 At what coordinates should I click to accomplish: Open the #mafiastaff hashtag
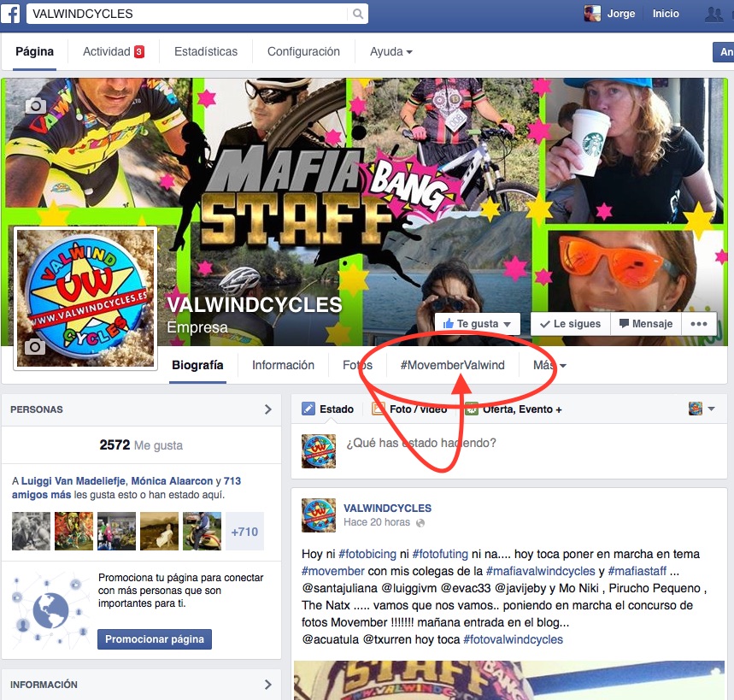click(x=637, y=571)
